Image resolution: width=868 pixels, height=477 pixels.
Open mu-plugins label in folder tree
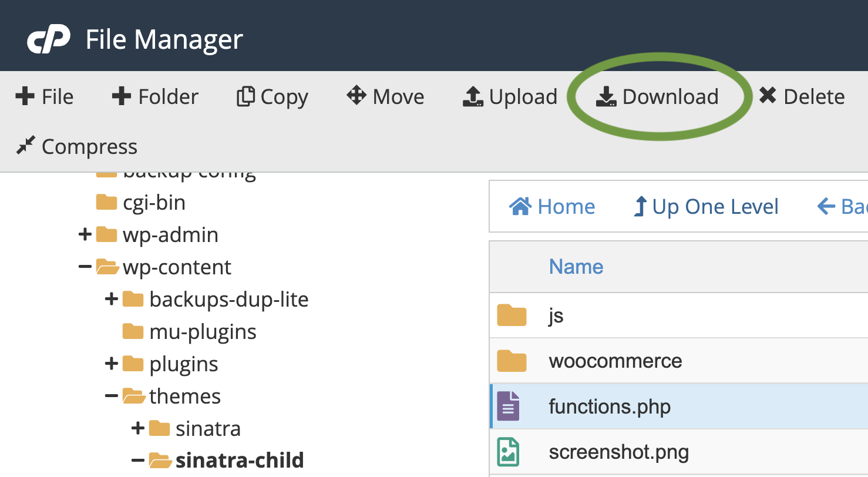coord(203,332)
